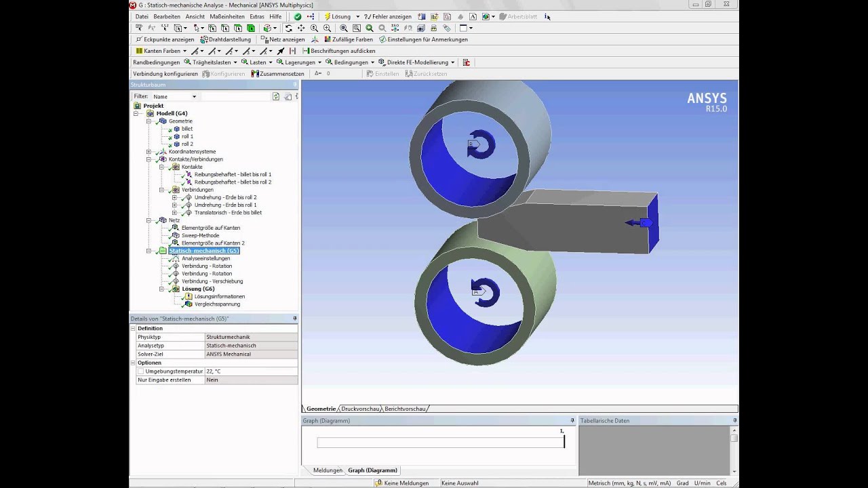Pin the Strukturbaum panel
The width and height of the screenshot is (868, 488).
tap(295, 85)
